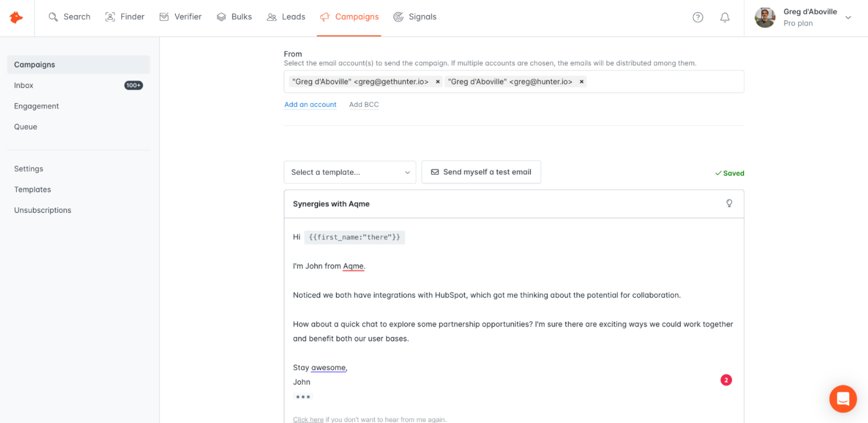Click the Bulks stacked layers icon

click(221, 17)
